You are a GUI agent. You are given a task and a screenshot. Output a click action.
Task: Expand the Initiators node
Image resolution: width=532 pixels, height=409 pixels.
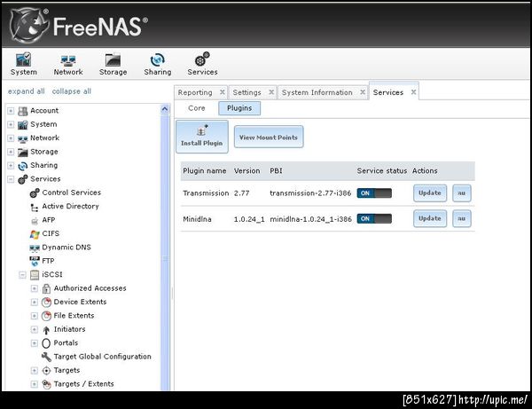(35, 329)
